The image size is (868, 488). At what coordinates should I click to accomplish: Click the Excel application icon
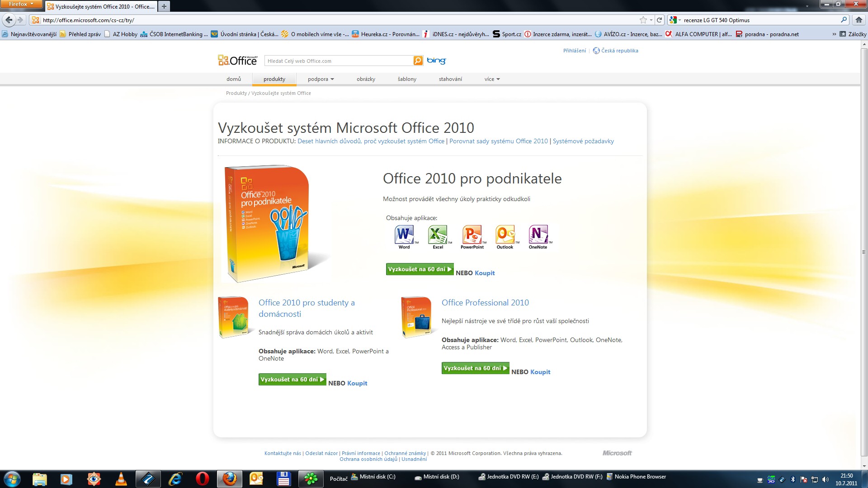coord(438,235)
